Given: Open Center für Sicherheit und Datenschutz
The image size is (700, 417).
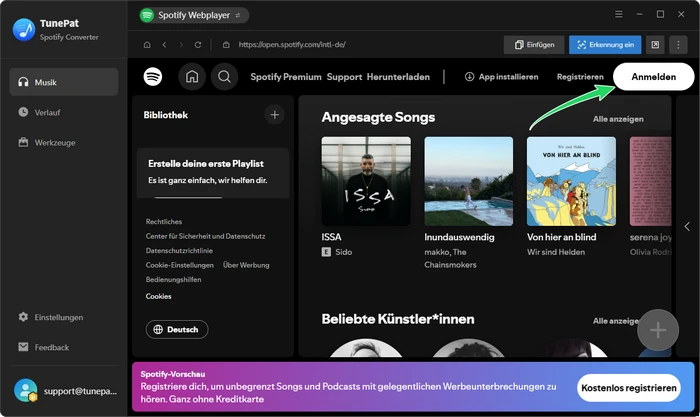Looking at the screenshot, I should [x=205, y=236].
